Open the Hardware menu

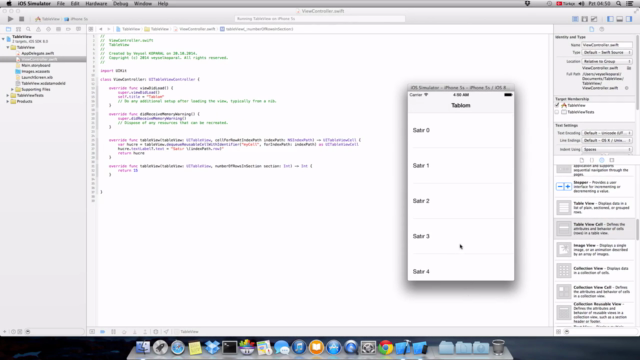pos(96,4)
